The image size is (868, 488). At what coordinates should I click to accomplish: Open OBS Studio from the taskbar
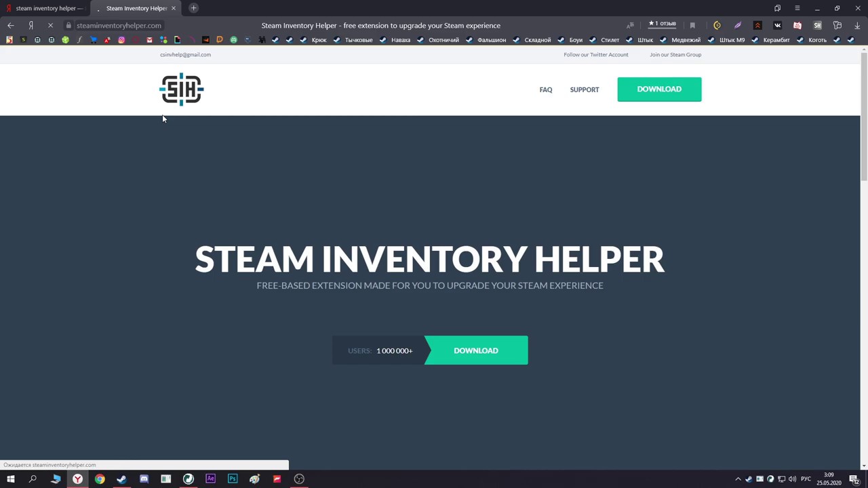299,479
